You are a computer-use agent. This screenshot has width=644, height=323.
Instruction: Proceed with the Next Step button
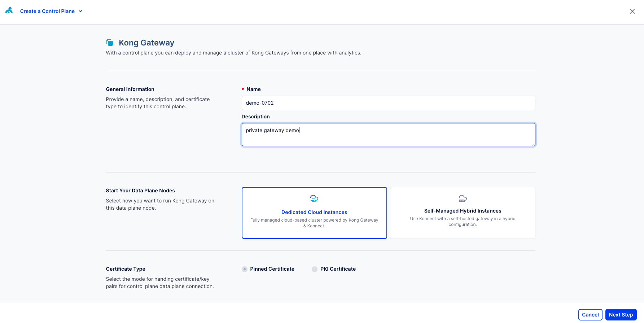click(621, 315)
